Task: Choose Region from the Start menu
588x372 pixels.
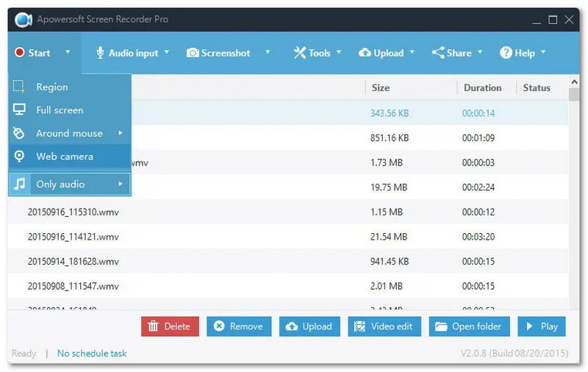Action: tap(70, 87)
